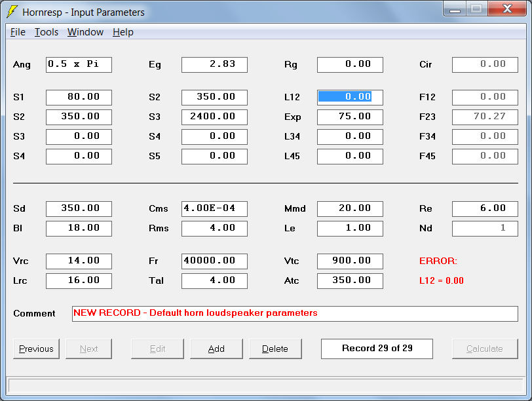Viewport: 532px width, 401px height.
Task: Select the L45 input field
Action: pyautogui.click(x=350, y=157)
